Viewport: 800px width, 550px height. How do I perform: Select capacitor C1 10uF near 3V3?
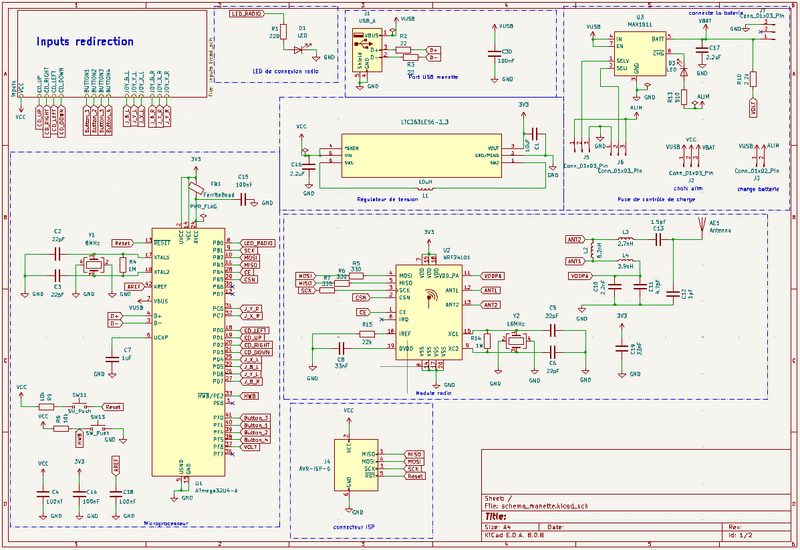point(535,134)
